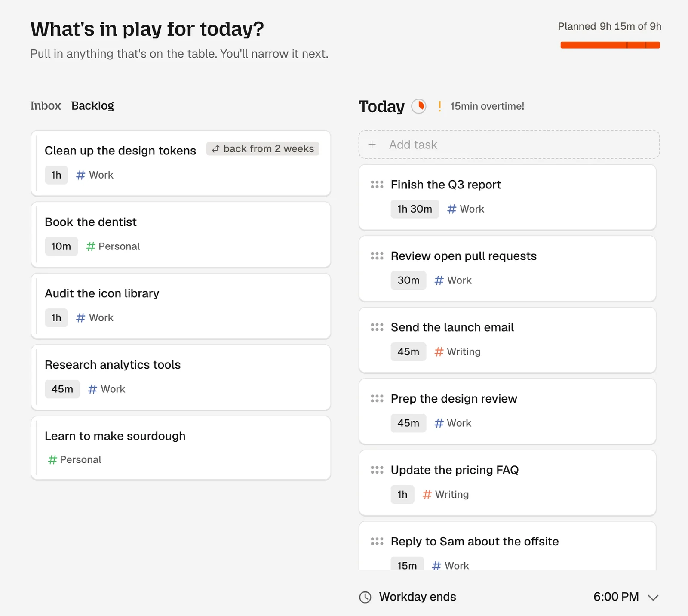This screenshot has width=688, height=616.
Task: Switch to the Backlog tab
Action: 92,106
